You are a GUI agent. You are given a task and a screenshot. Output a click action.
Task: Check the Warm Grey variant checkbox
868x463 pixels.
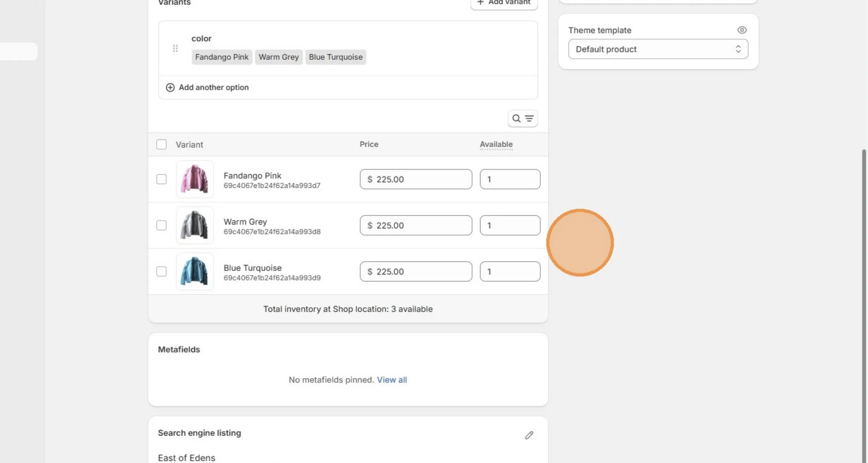161,225
